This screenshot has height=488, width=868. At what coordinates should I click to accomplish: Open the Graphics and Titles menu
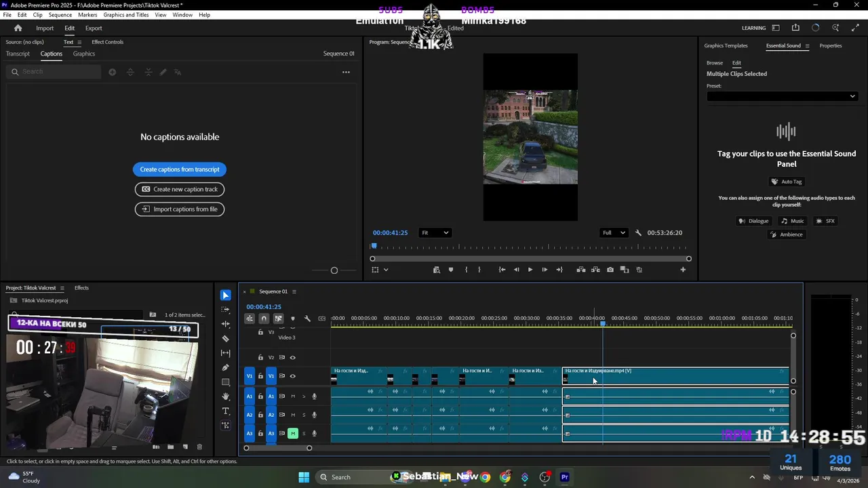click(126, 15)
